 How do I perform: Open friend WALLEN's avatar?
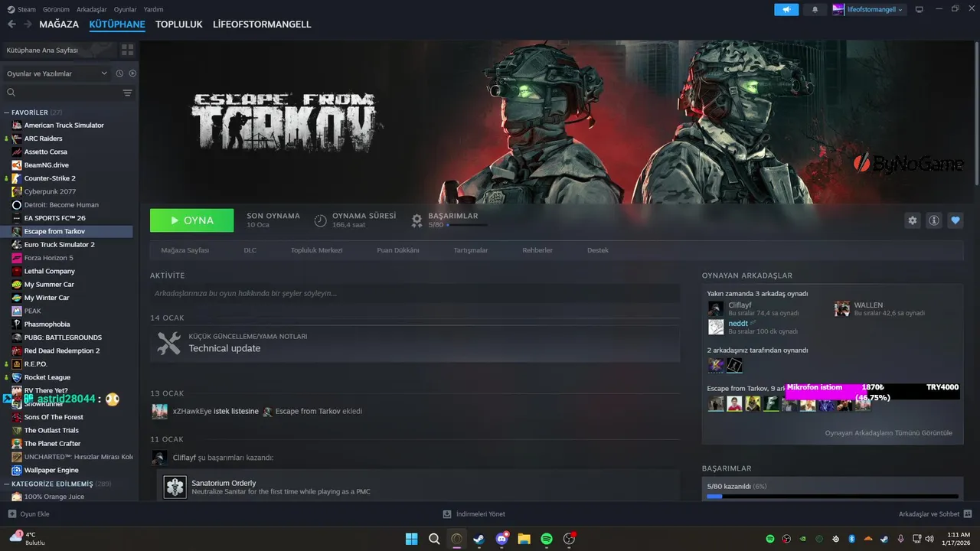(x=842, y=308)
